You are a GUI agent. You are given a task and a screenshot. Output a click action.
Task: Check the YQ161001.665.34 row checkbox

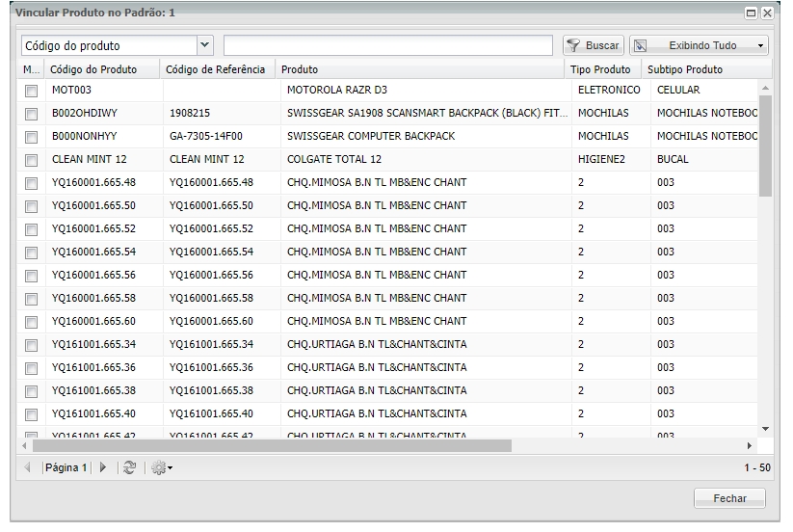pyautogui.click(x=32, y=345)
